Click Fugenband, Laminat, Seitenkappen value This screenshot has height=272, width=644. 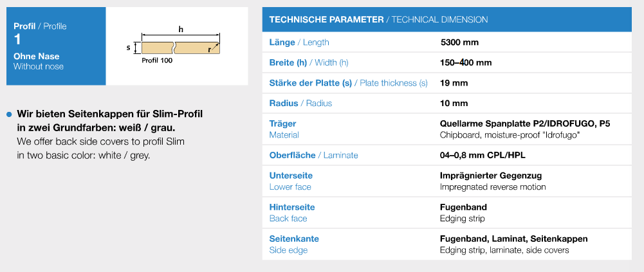tap(513, 239)
